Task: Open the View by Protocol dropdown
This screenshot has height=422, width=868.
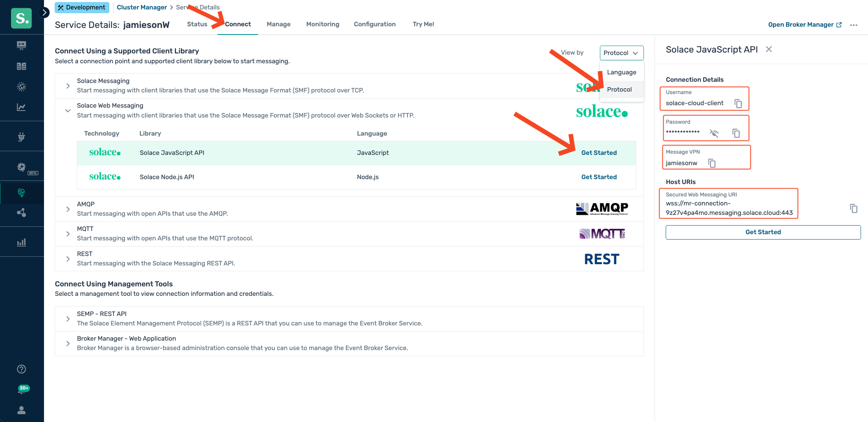Action: tap(621, 53)
